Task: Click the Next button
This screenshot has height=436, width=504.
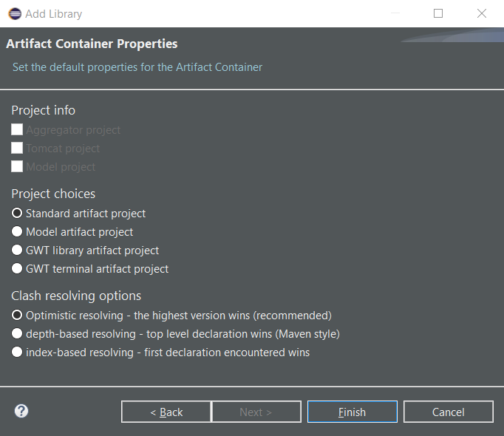Action: [x=256, y=412]
